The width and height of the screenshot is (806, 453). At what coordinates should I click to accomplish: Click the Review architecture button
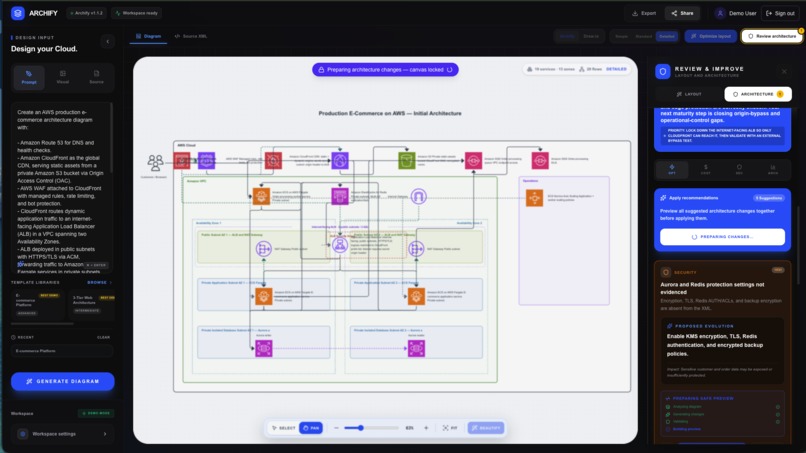tap(772, 37)
